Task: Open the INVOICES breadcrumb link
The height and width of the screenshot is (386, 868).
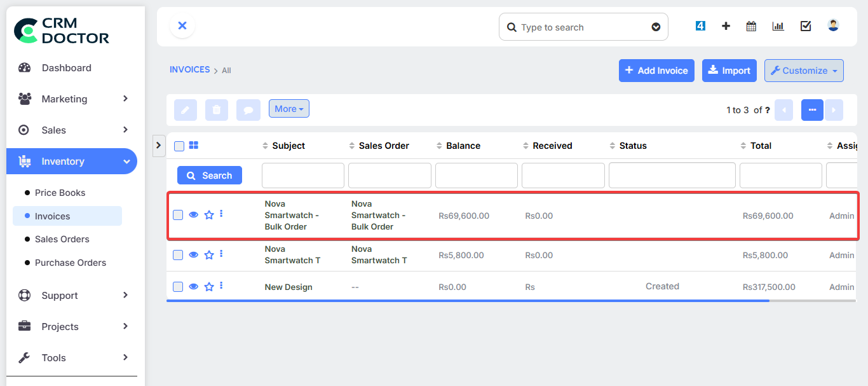Action: pyautogui.click(x=189, y=69)
